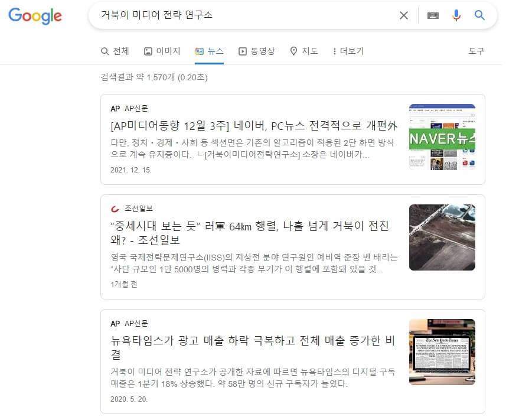
Task: Click the aerial convoy photo thumbnail
Action: 442,237
